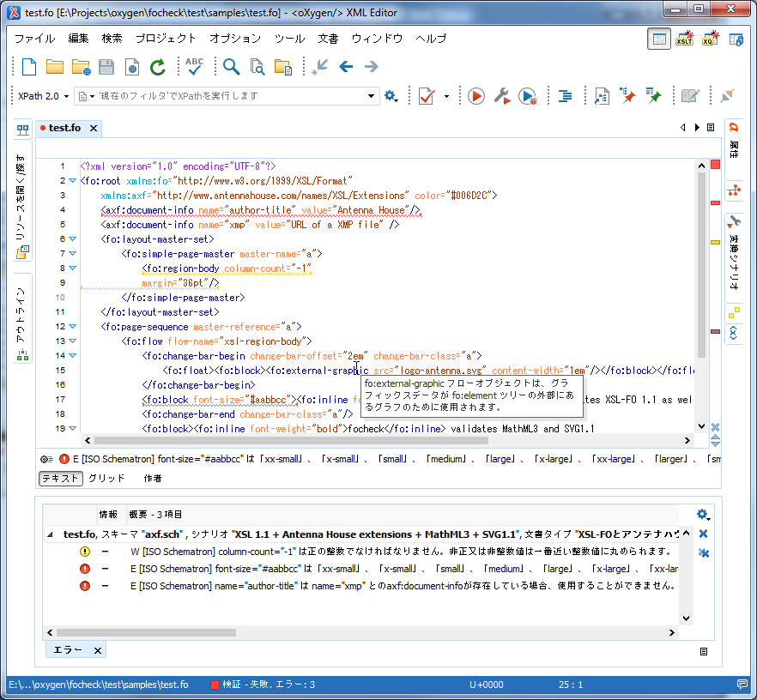Switch to Editor perspective icon
The height and width of the screenshot is (700, 757).
(x=659, y=39)
